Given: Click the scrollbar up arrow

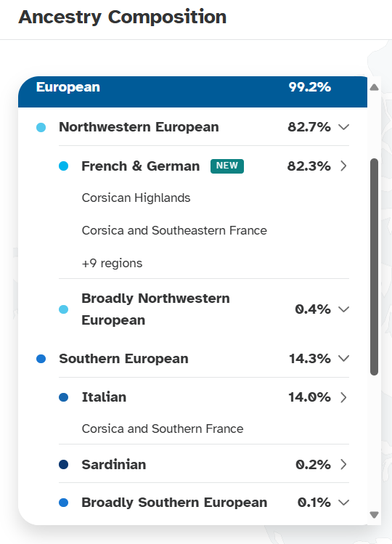Looking at the screenshot, I should (374, 87).
